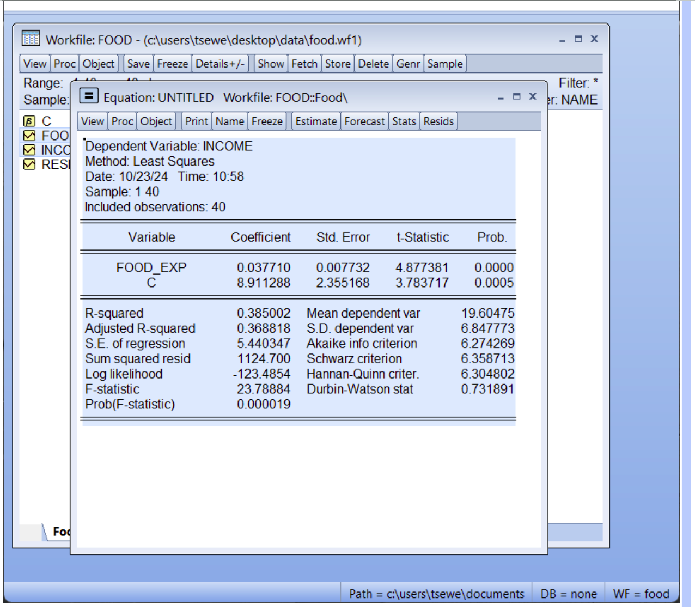Viewport: 695px width, 616px height.
Task: Click Genr in the workfile toolbar
Action: coord(408,64)
